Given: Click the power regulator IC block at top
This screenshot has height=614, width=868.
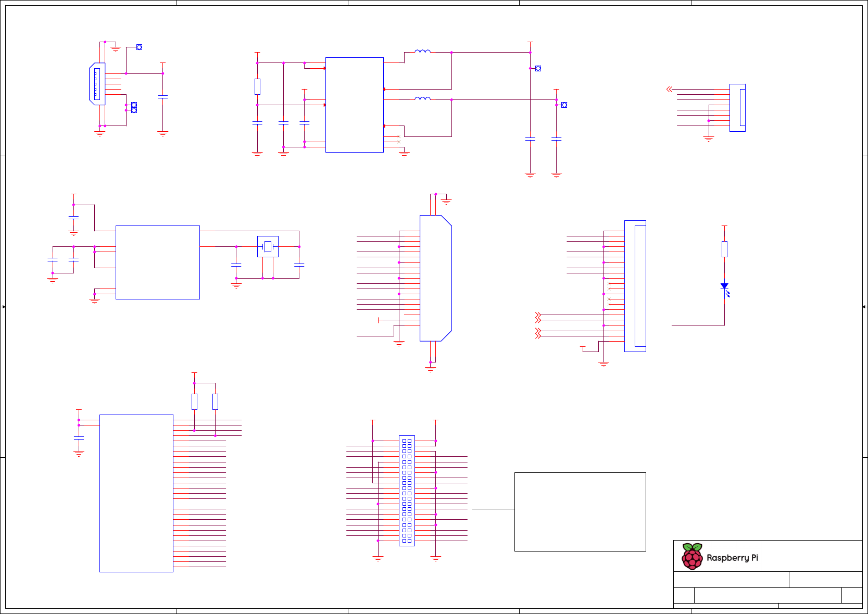Looking at the screenshot, I should (354, 105).
